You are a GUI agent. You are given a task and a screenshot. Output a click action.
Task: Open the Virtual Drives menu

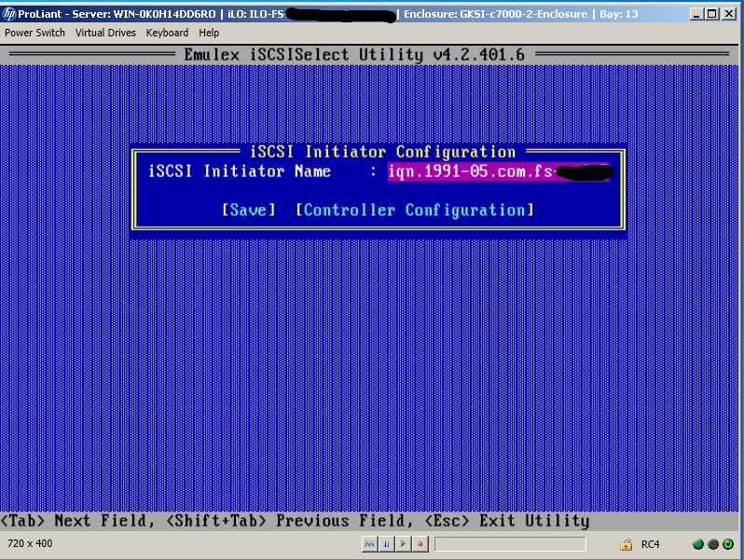click(x=105, y=33)
